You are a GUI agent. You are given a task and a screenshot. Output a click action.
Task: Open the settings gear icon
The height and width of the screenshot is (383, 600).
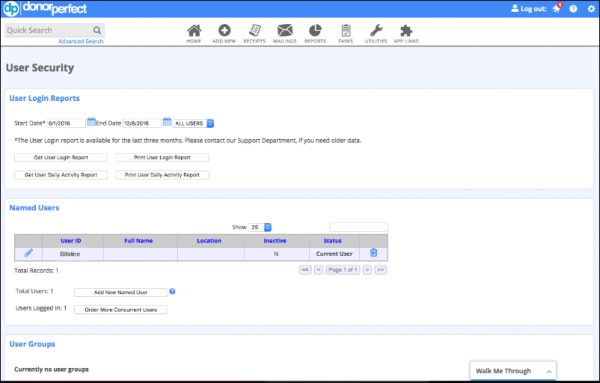[x=591, y=9]
